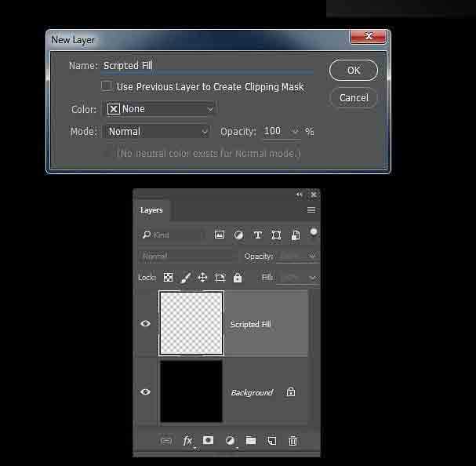476x466 pixels.
Task: Select the Layers tab
Action: (151, 210)
